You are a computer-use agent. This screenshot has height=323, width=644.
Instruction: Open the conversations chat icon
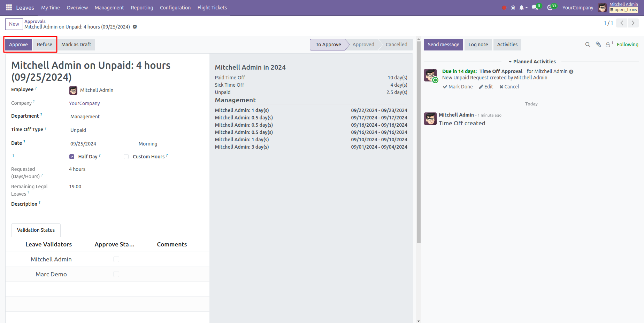coord(535,8)
